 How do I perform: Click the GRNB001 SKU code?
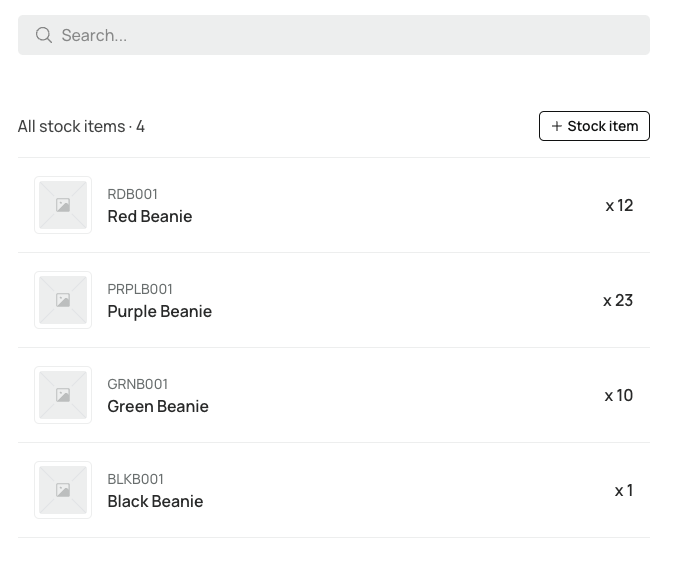click(x=137, y=384)
